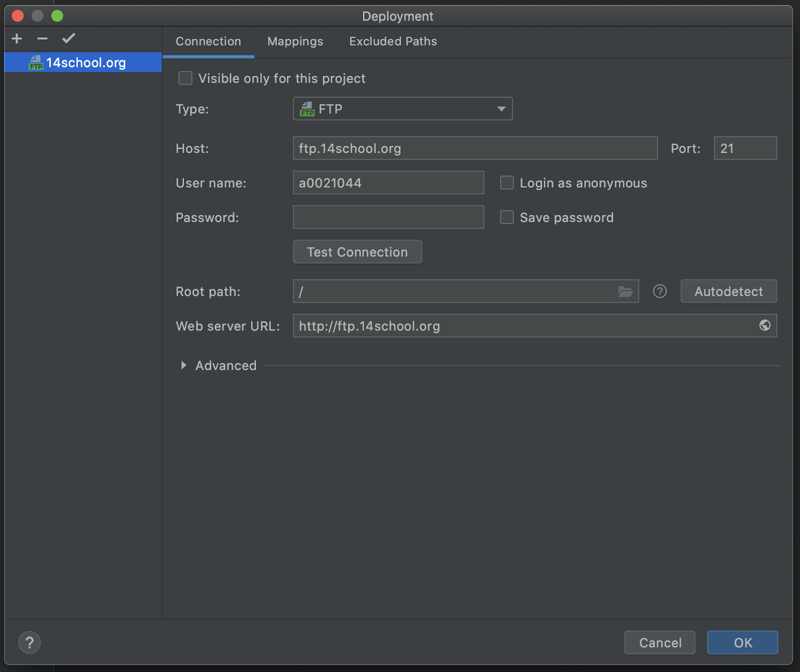Viewport: 800px width, 672px height.
Task: Expand the Advanced section
Action: pos(184,365)
